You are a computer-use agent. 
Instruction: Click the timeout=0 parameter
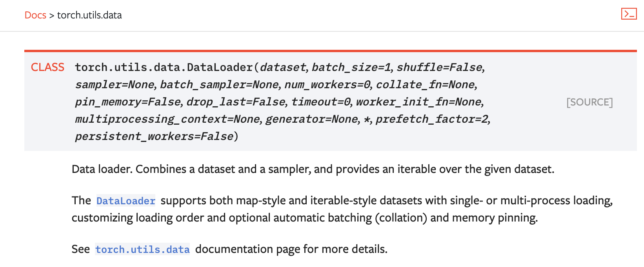tap(321, 102)
